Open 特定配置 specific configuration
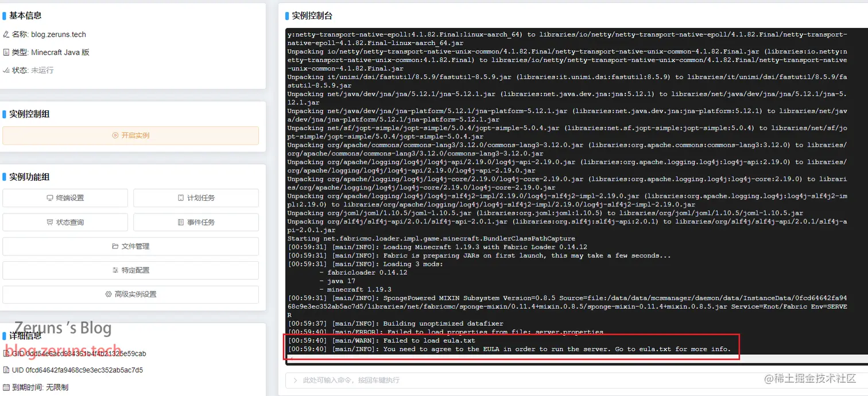 130,270
